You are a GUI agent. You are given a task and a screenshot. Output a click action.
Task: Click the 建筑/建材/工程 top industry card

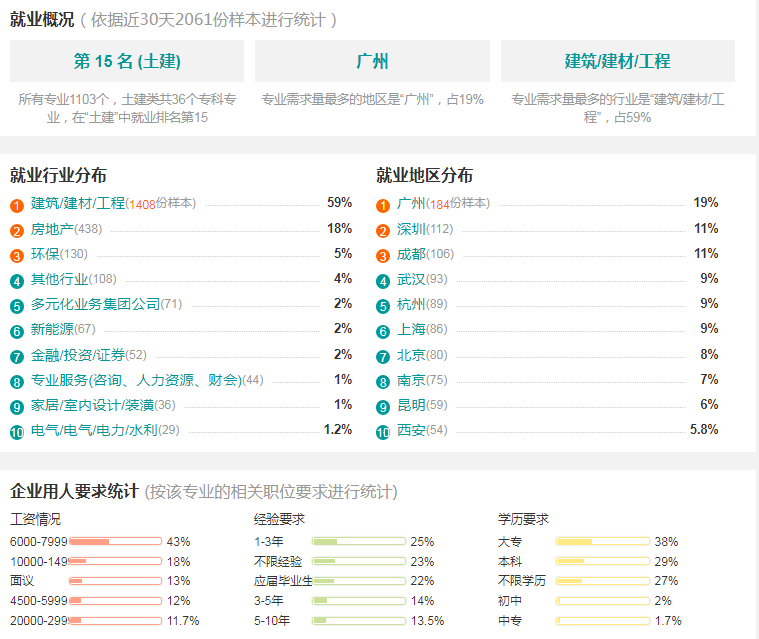click(x=618, y=61)
